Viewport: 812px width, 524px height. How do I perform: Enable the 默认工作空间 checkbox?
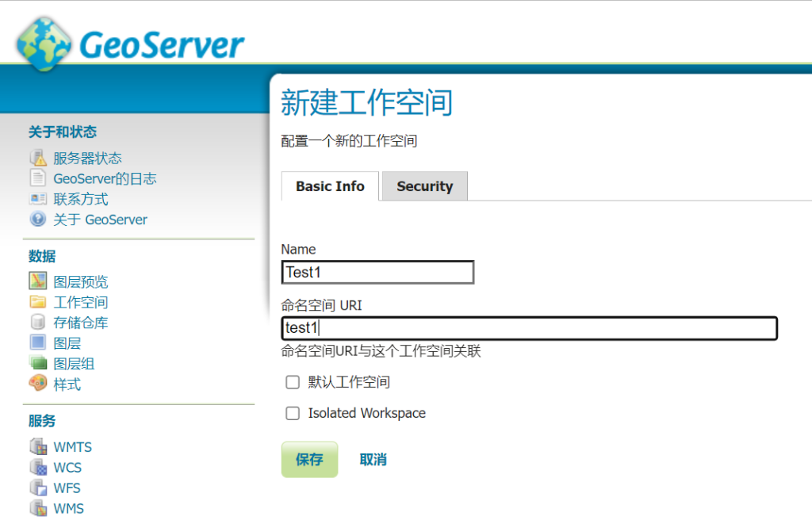(293, 383)
